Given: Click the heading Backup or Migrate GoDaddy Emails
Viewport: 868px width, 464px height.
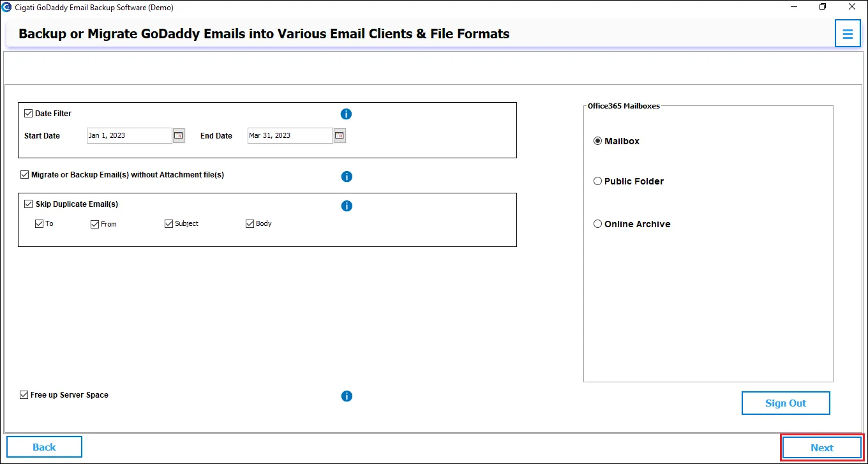Looking at the screenshot, I should click(264, 34).
